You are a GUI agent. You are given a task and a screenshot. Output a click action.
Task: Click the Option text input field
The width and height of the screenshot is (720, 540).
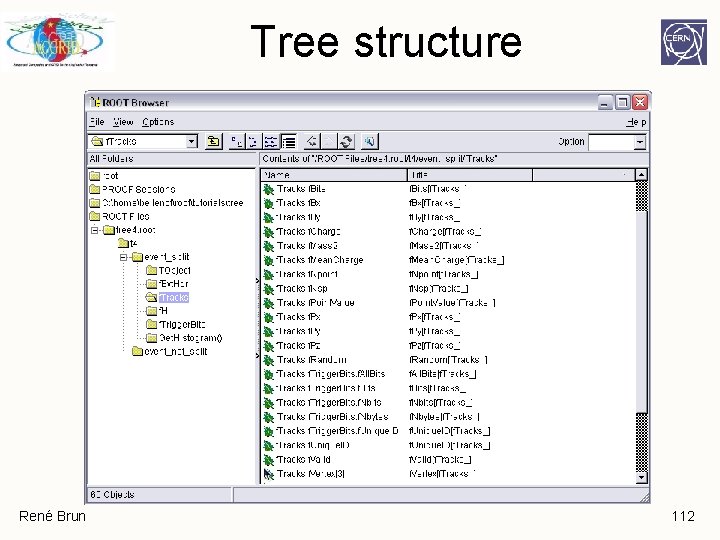(x=611, y=142)
